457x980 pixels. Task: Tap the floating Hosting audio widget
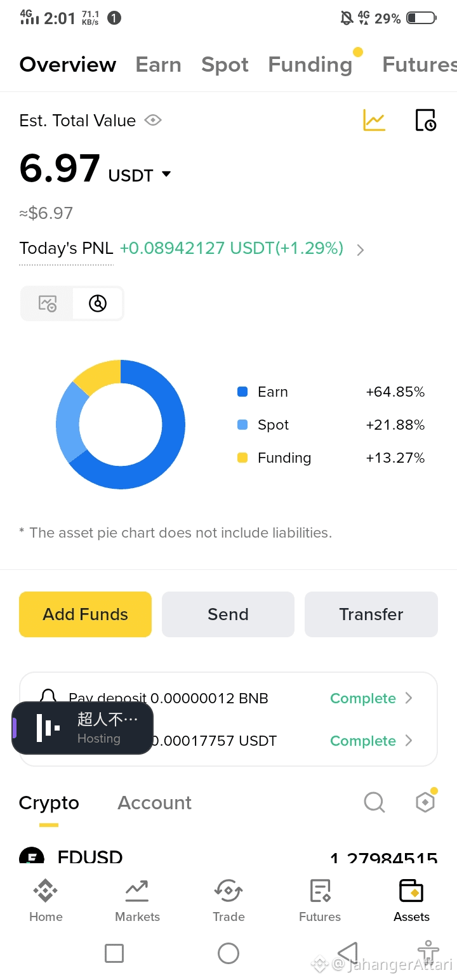pos(83,728)
